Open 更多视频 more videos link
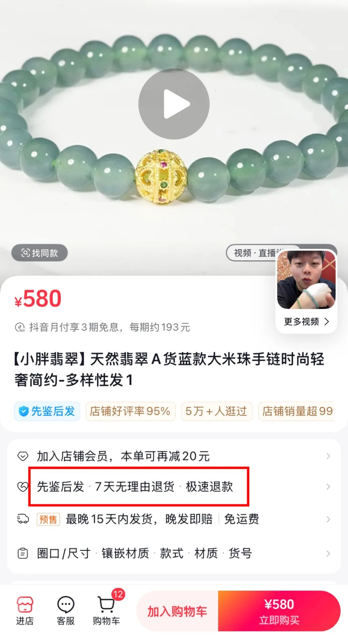The image size is (348, 644). 306,322
